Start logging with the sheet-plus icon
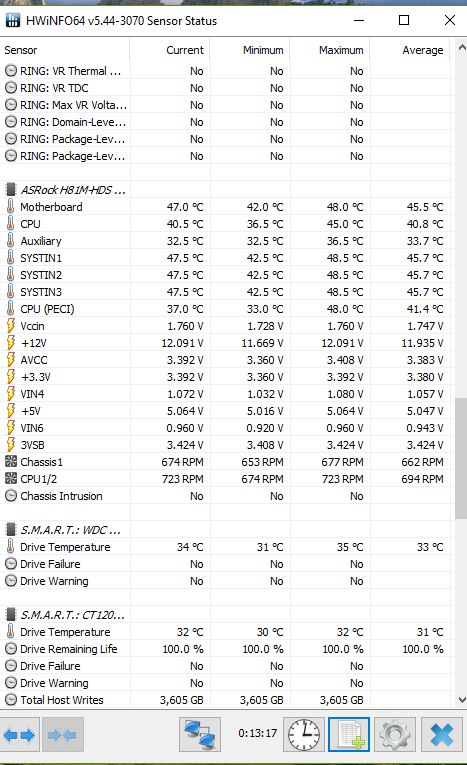Viewport: 467px width, 765px height. [x=349, y=734]
